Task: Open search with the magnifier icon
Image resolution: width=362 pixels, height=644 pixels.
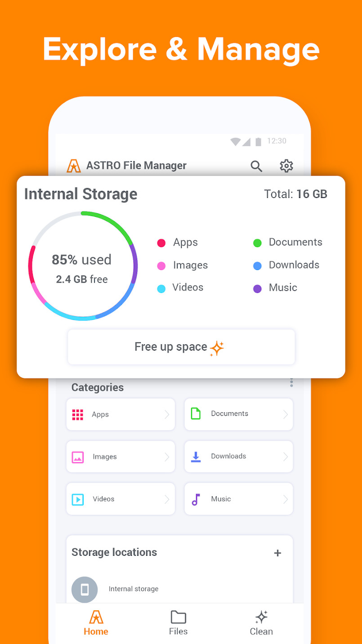Action: [x=256, y=166]
